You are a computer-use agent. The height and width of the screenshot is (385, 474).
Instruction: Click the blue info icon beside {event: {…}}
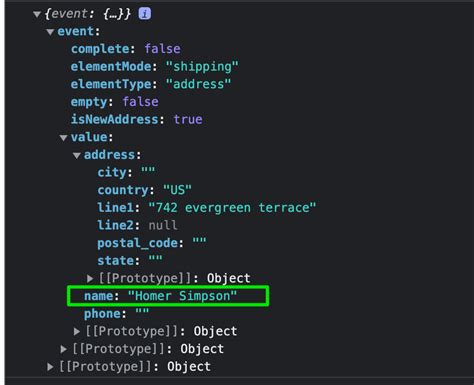145,14
